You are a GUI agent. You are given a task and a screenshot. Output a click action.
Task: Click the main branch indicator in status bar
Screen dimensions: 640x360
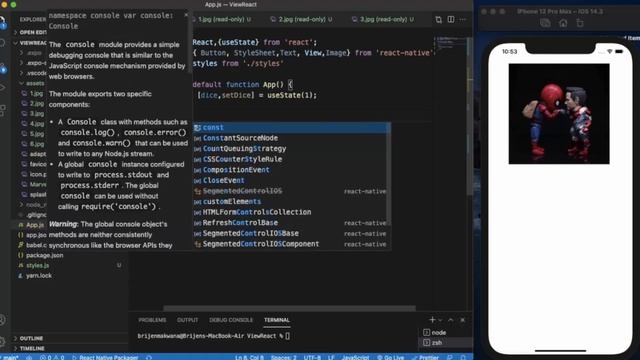[x=10, y=357]
